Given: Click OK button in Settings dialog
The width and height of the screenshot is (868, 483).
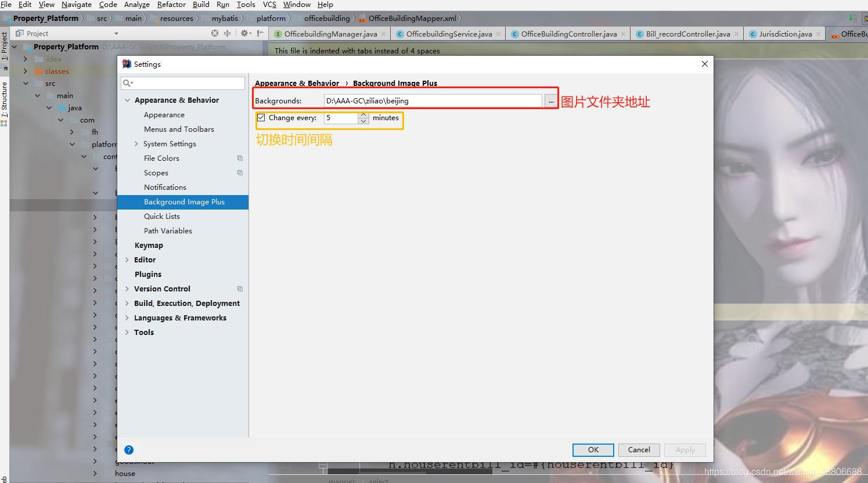Looking at the screenshot, I should [x=593, y=450].
